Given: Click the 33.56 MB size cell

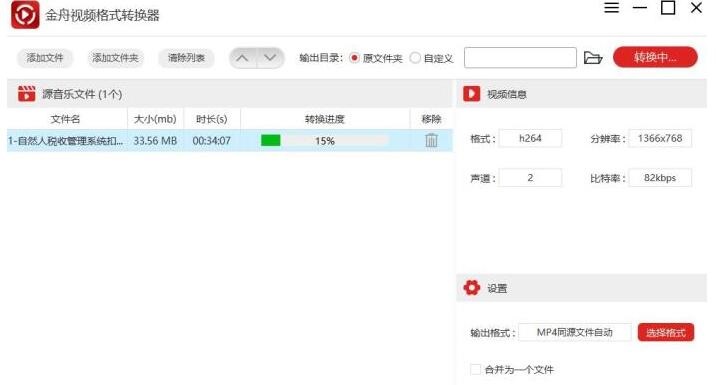Looking at the screenshot, I should pos(155,141).
